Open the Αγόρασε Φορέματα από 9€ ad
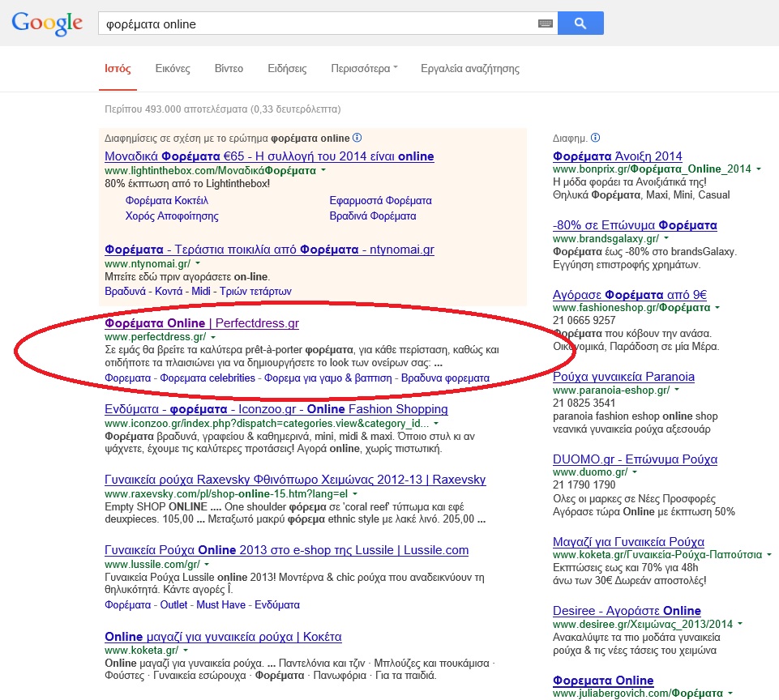Screen dimensions: 779x700 [x=630, y=295]
